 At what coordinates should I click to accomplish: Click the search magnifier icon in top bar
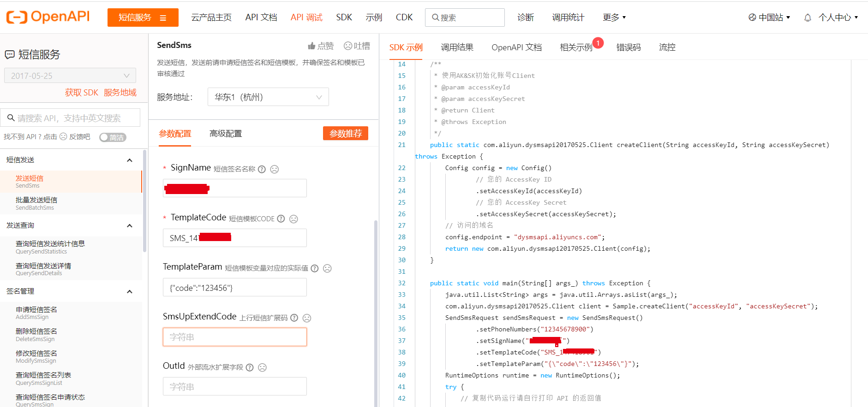[435, 18]
